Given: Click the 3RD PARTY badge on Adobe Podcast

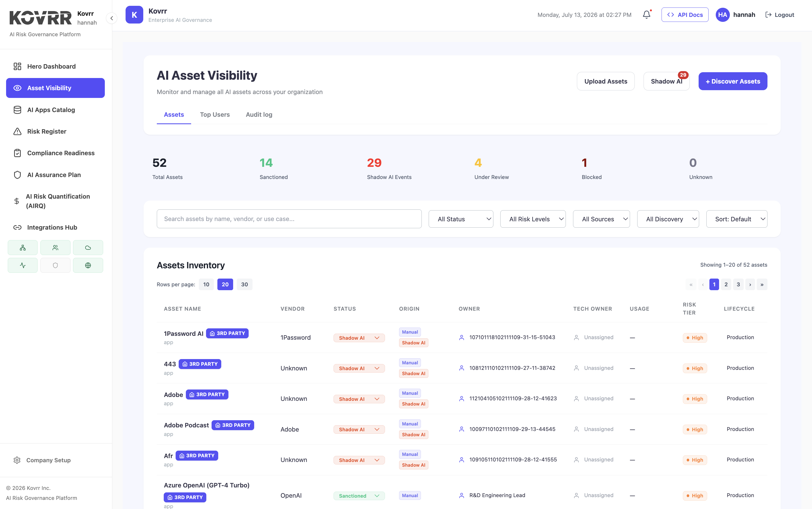Looking at the screenshot, I should [x=233, y=425].
